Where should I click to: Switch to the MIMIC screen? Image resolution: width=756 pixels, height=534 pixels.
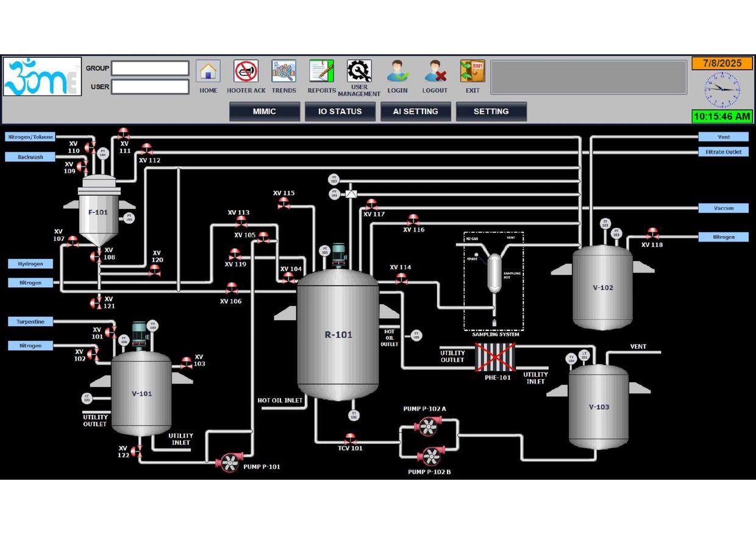tap(265, 112)
